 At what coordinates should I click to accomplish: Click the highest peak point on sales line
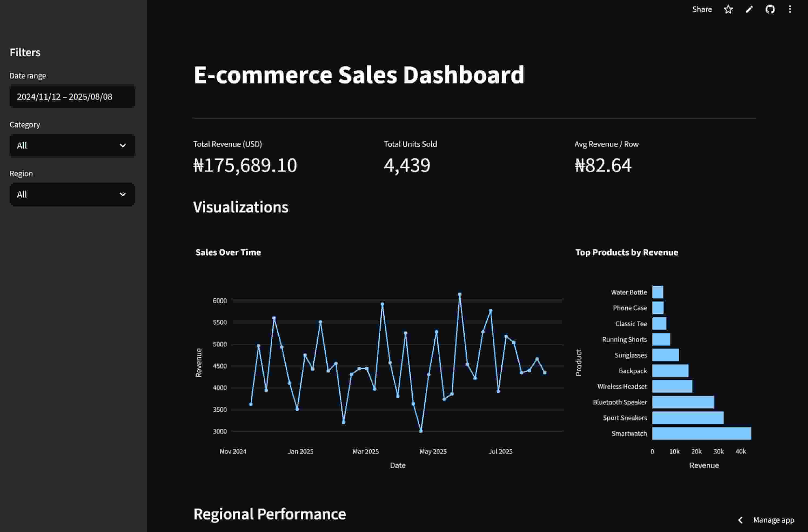pyautogui.click(x=460, y=294)
